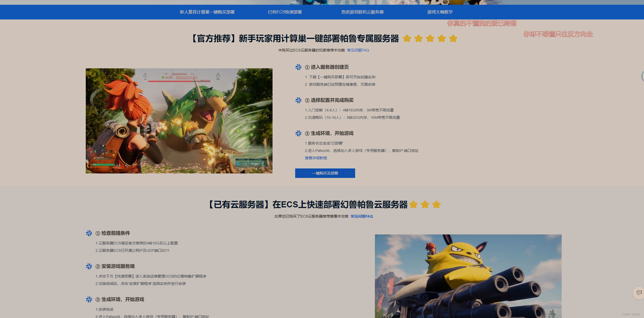
Task: Click first gold star after 官方推荐 title
Action: coord(407,39)
